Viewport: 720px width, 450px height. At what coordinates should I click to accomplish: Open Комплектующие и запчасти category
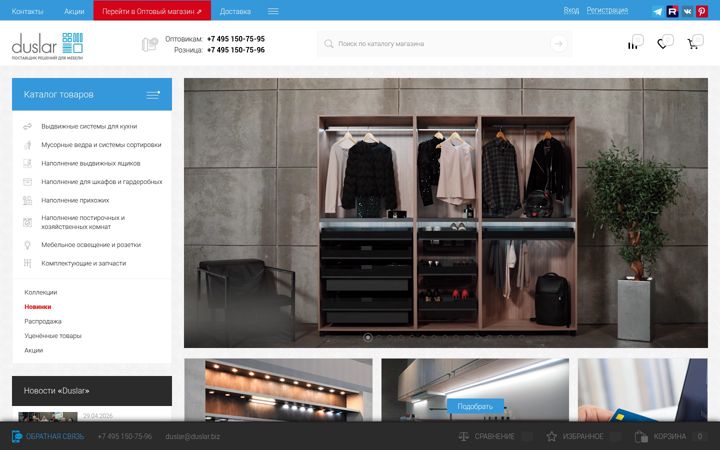coord(84,263)
